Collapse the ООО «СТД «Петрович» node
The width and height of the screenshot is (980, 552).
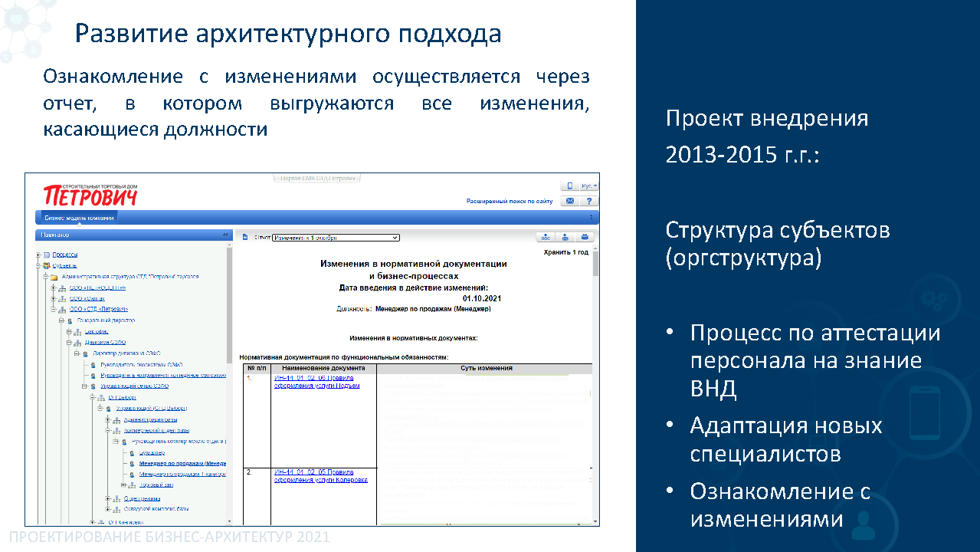tap(54, 310)
